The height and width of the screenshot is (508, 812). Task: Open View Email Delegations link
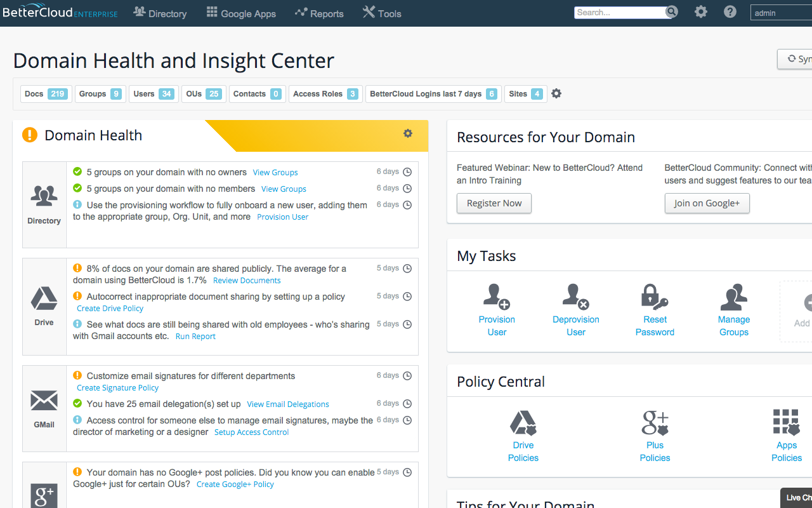coord(288,404)
